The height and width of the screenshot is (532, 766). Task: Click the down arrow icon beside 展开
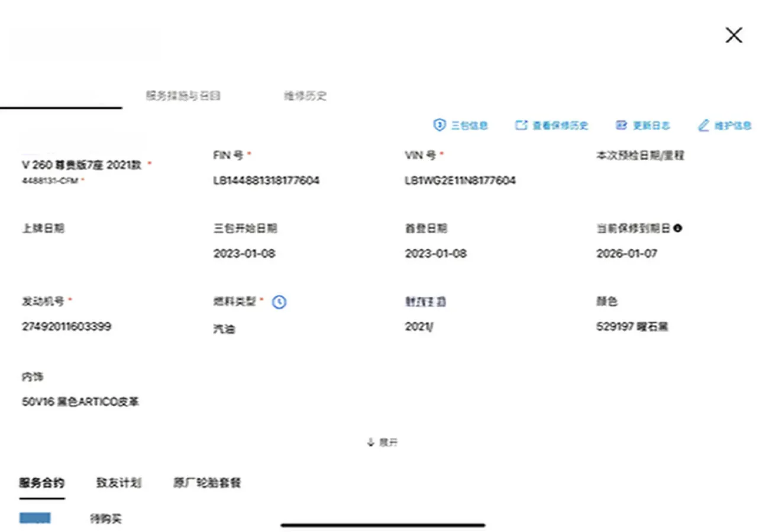[x=370, y=441]
